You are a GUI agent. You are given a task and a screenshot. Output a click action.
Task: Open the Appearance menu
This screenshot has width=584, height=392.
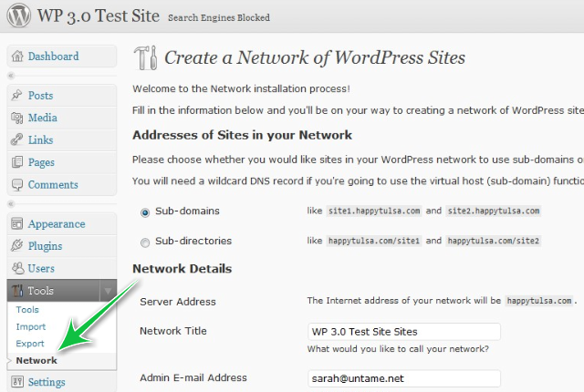(56, 224)
